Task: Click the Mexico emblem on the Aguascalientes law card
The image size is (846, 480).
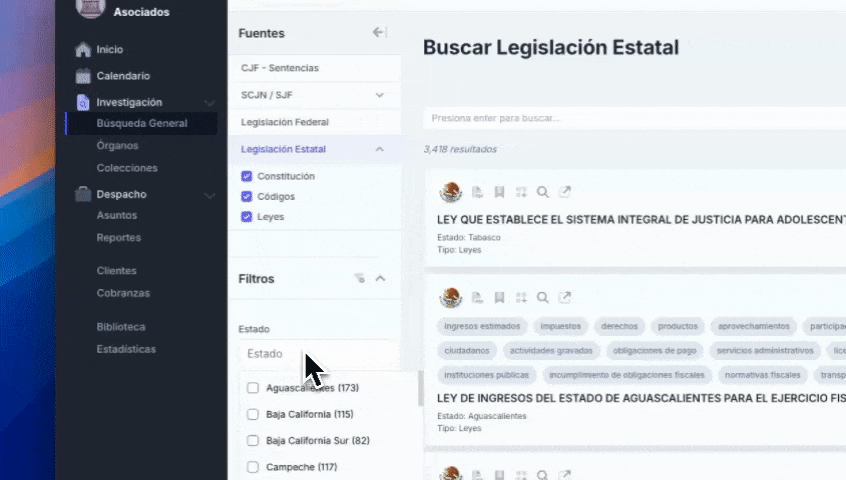Action: [451, 297]
